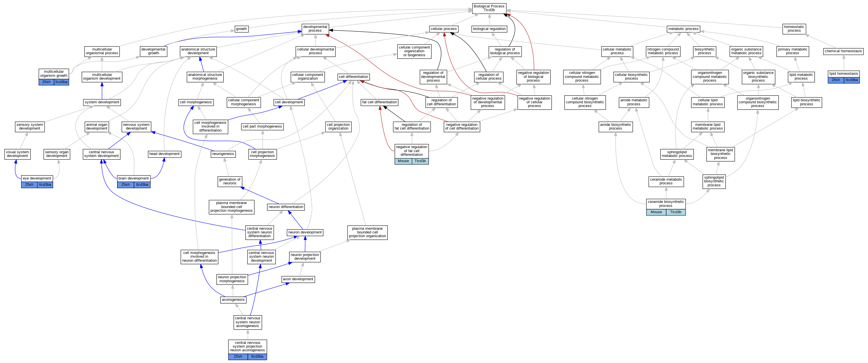Click Tlcd3b label under negative regulation node
868x363 pixels.
point(420,161)
